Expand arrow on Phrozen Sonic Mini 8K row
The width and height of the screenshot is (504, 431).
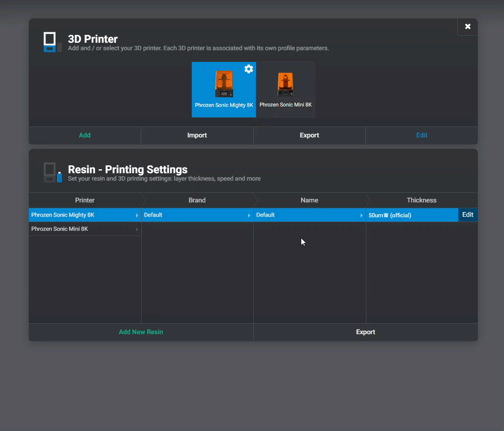click(136, 229)
